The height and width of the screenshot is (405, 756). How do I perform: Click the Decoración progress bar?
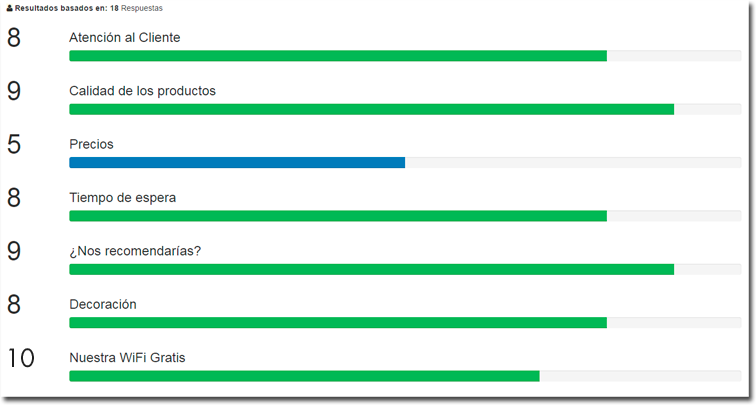tap(338, 322)
